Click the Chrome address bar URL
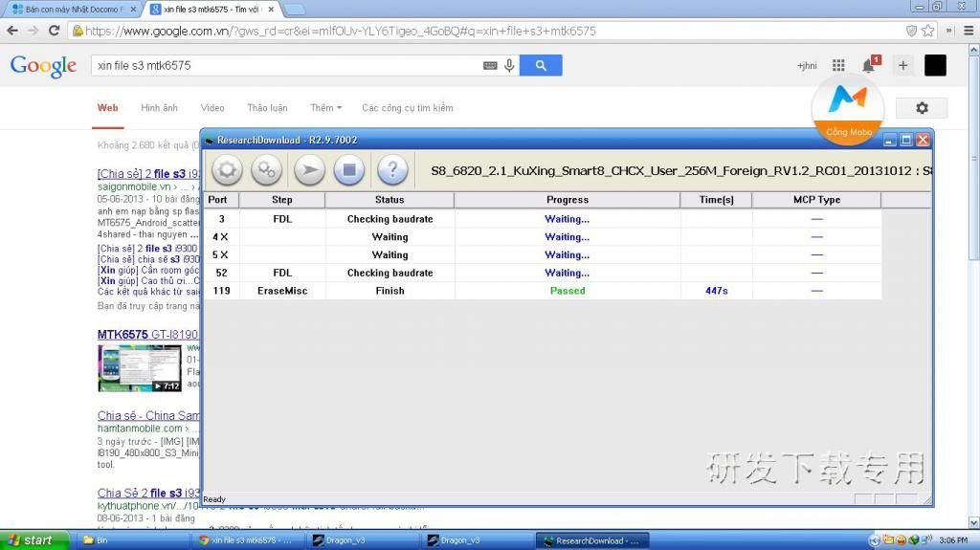Screen dimensions: 980x550 pos(341,31)
